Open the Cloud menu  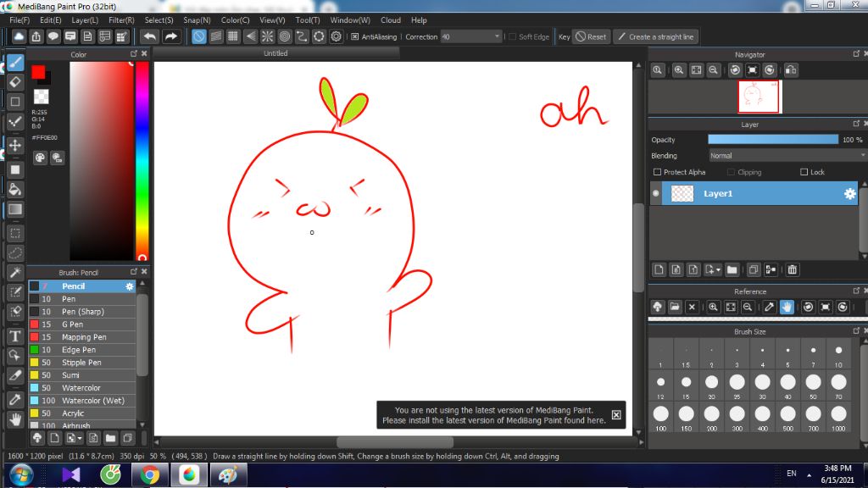390,20
